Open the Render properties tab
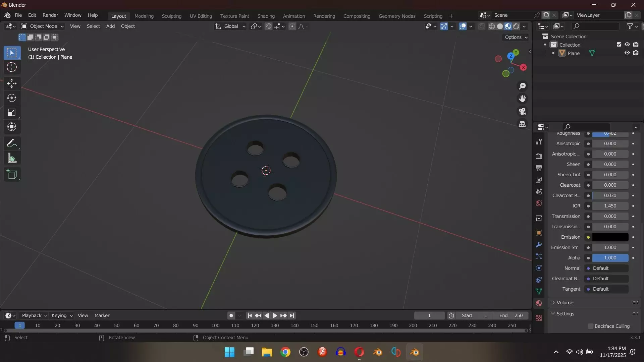 (539, 156)
